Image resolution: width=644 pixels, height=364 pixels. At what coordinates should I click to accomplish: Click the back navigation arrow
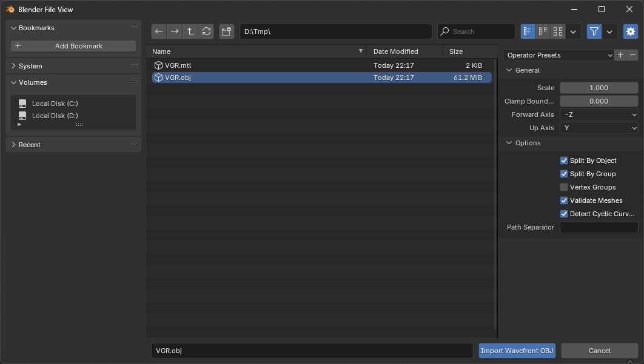click(159, 31)
